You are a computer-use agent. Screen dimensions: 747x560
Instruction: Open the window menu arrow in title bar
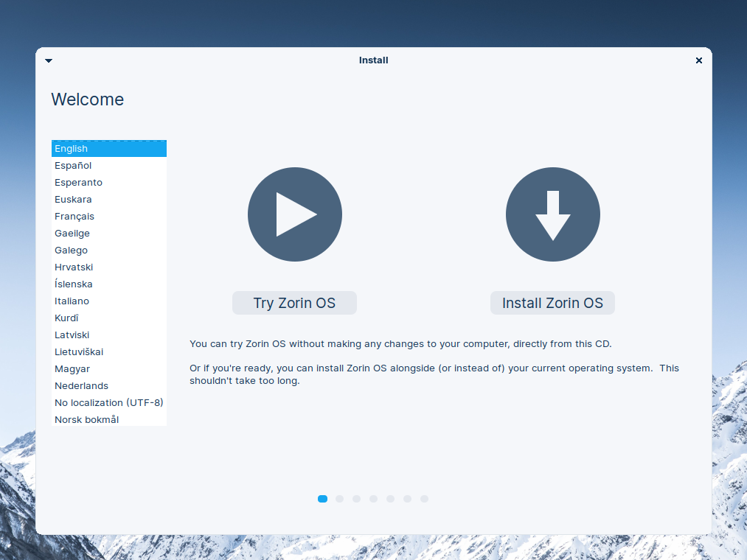49,60
